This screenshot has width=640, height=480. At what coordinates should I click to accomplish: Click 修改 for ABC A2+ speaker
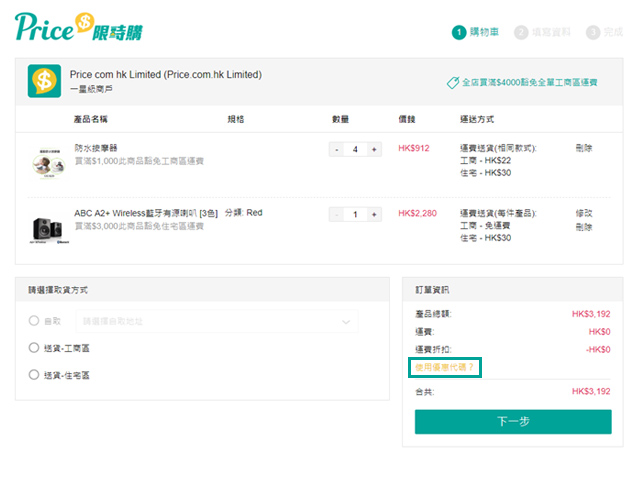point(584,213)
